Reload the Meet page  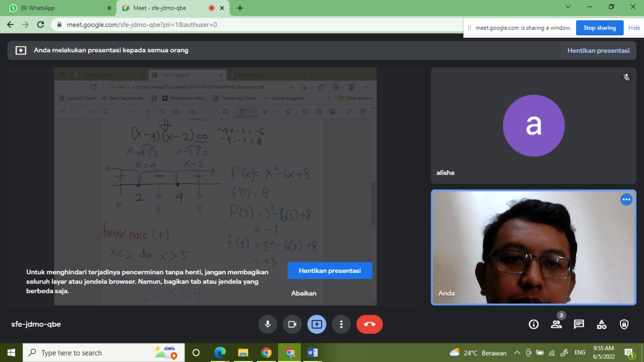pos(41,24)
